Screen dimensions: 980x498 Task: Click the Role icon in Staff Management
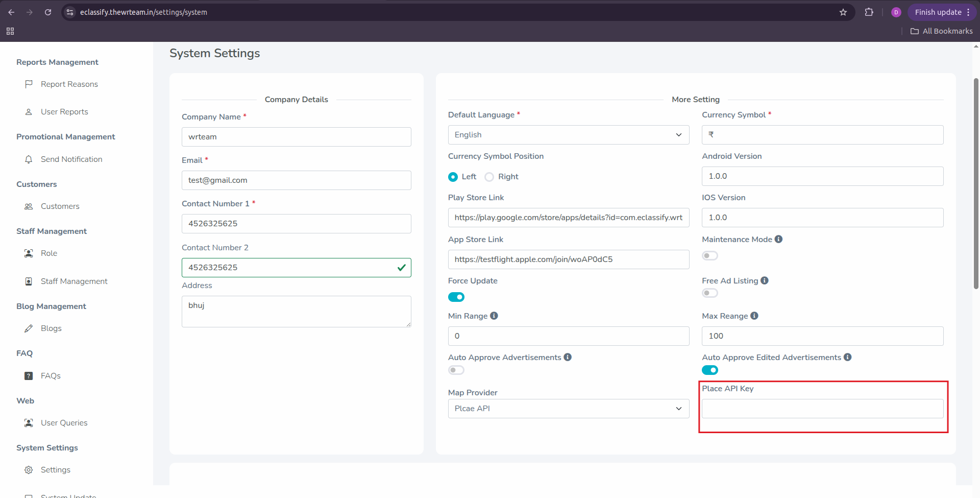[29, 253]
